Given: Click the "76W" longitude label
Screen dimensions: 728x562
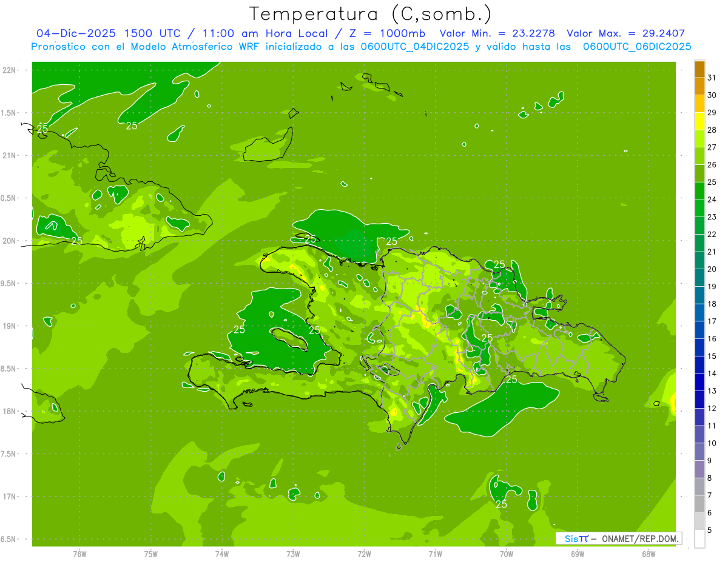Looking at the screenshot, I should pos(79,554).
